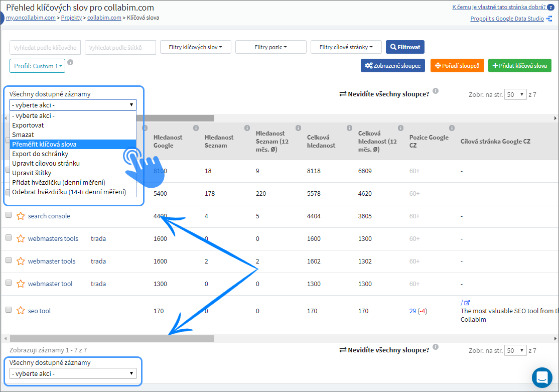Viewport: 559px width, 392px height.
Task: Open top Zobr. na str. 50 dropdown
Action: click(x=515, y=94)
